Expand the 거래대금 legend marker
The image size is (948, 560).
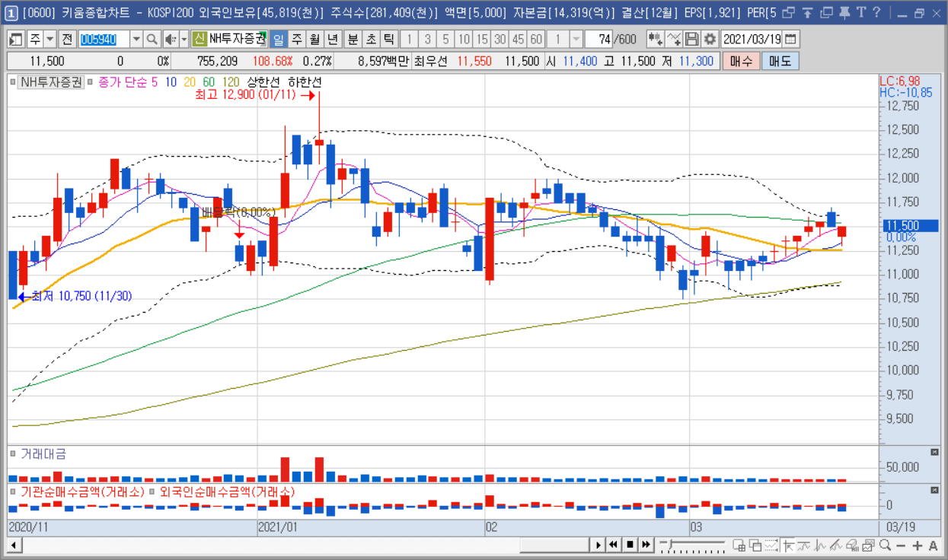click(x=13, y=454)
